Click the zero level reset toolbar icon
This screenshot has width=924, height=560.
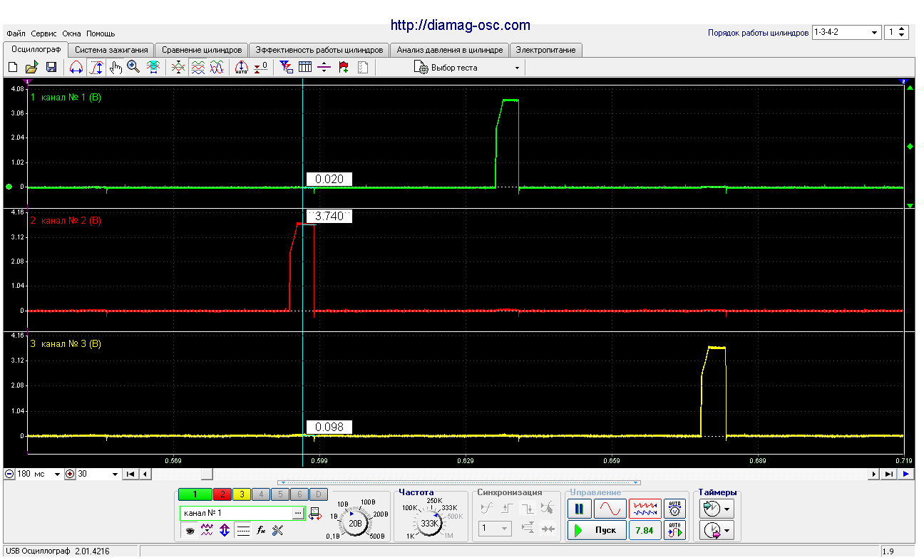[261, 67]
